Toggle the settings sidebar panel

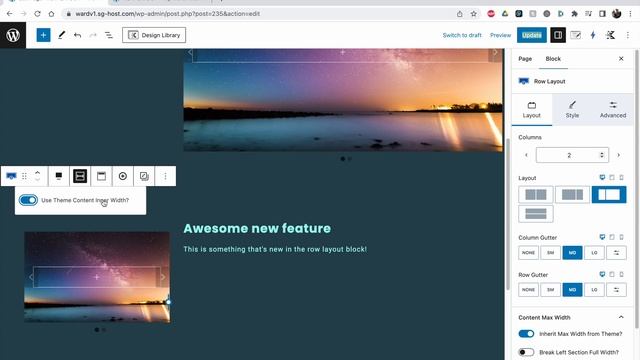click(558, 35)
